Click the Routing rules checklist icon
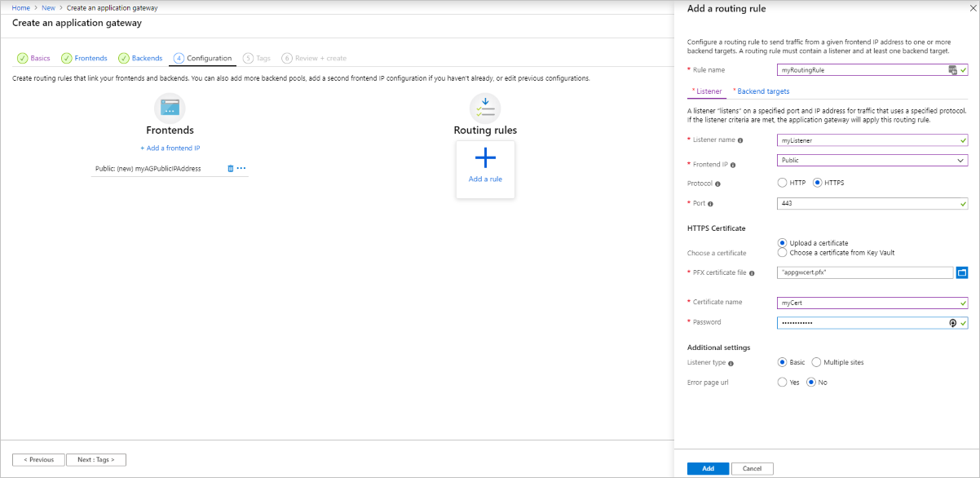 (x=485, y=106)
